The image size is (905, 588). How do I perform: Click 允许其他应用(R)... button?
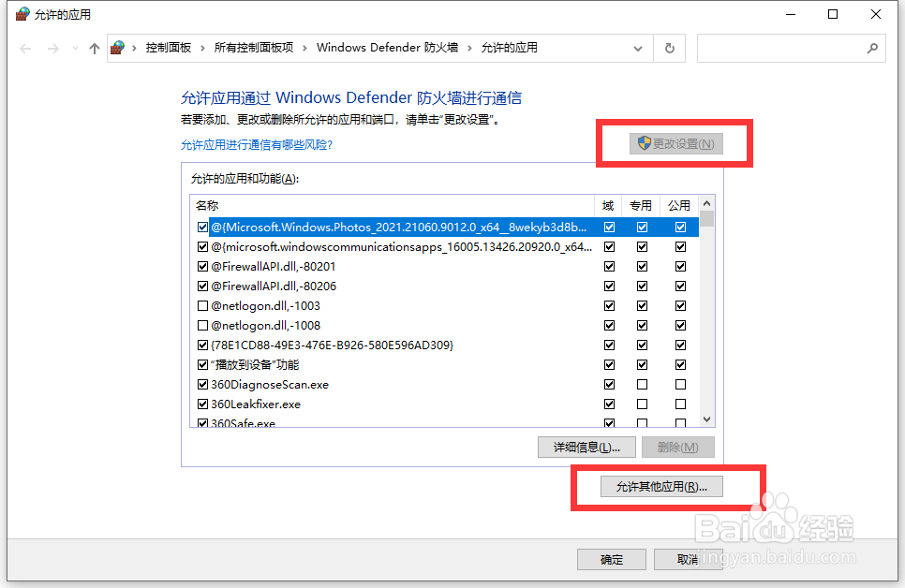661,487
